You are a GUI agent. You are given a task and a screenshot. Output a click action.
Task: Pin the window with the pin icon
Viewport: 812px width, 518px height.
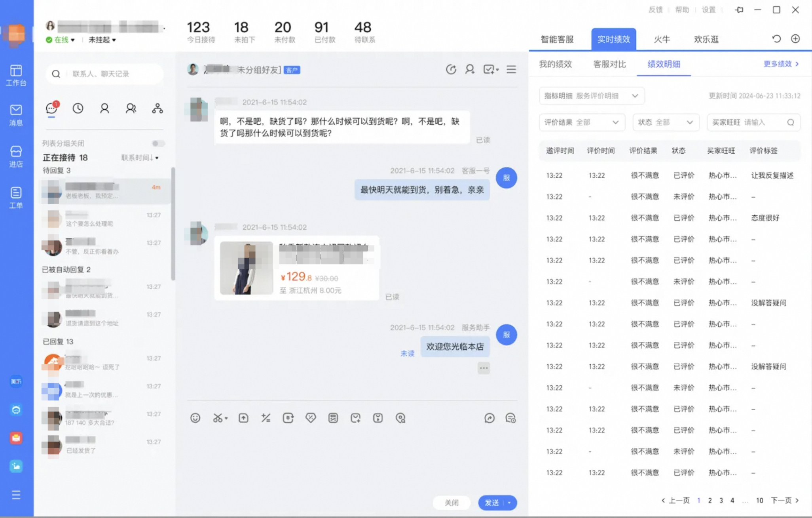[x=739, y=10]
